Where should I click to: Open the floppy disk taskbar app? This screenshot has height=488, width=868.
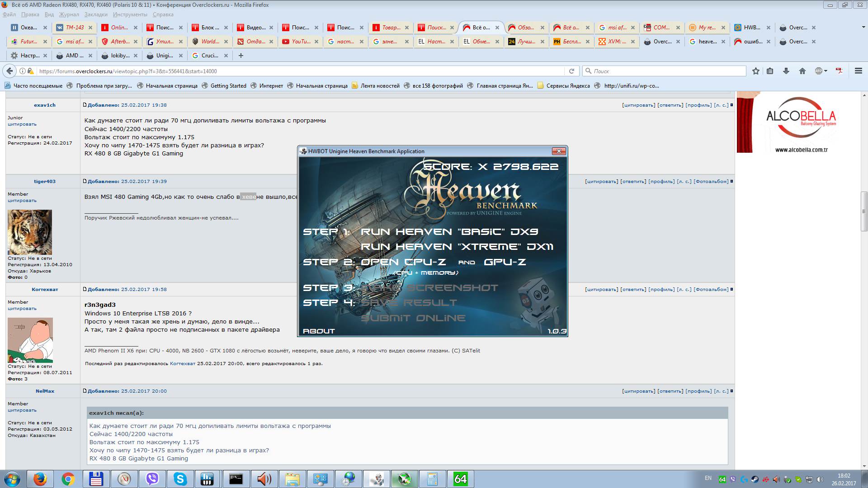pyautogui.click(x=96, y=479)
